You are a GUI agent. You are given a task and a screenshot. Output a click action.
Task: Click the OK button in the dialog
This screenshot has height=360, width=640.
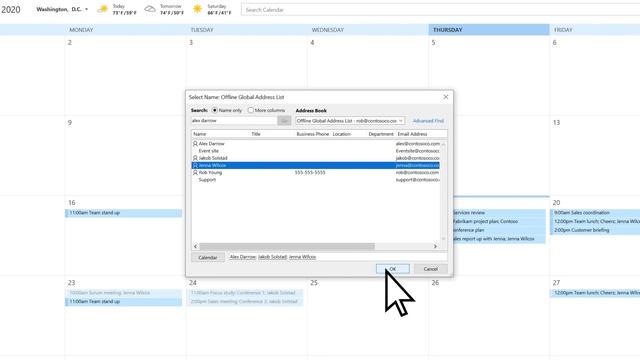tap(393, 269)
